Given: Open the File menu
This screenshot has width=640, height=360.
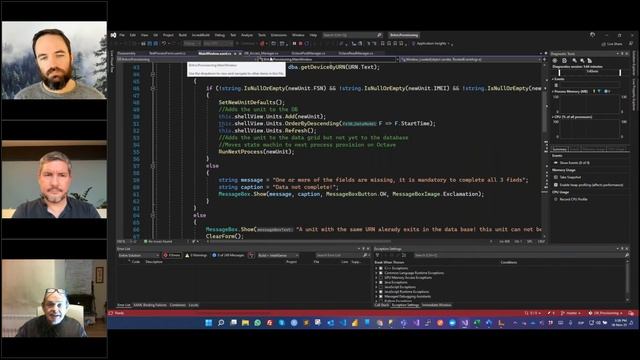Looking at the screenshot, I should coord(122,35).
